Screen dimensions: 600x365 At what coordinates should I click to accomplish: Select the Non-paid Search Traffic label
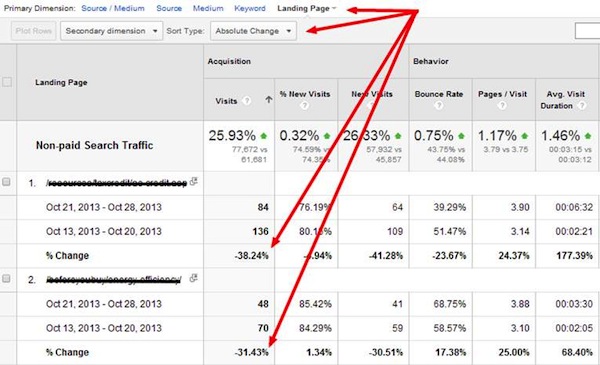pos(95,145)
